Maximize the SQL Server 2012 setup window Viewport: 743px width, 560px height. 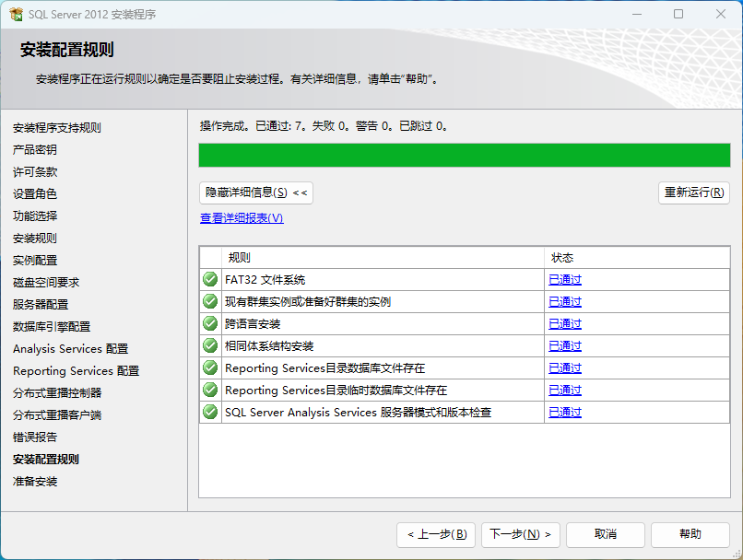[x=678, y=14]
